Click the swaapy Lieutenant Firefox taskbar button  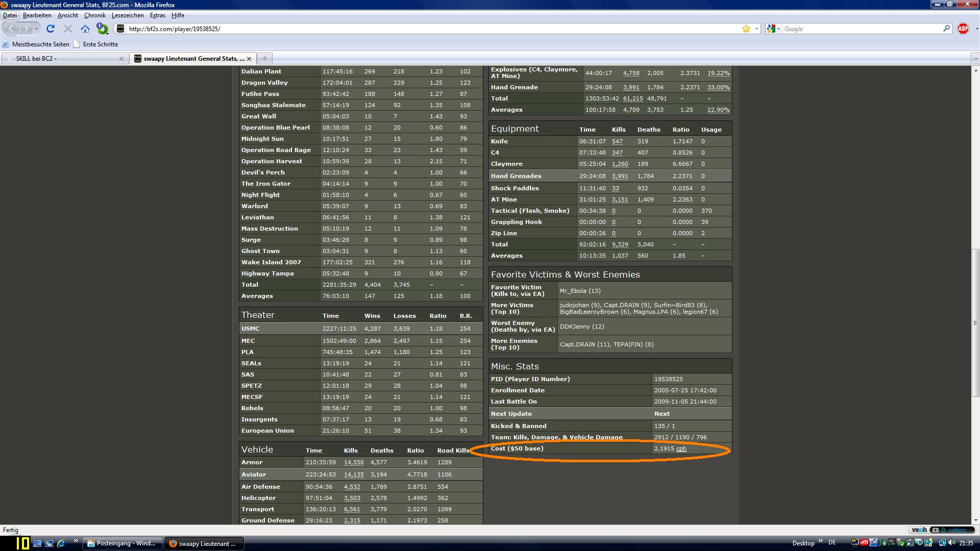point(204,543)
